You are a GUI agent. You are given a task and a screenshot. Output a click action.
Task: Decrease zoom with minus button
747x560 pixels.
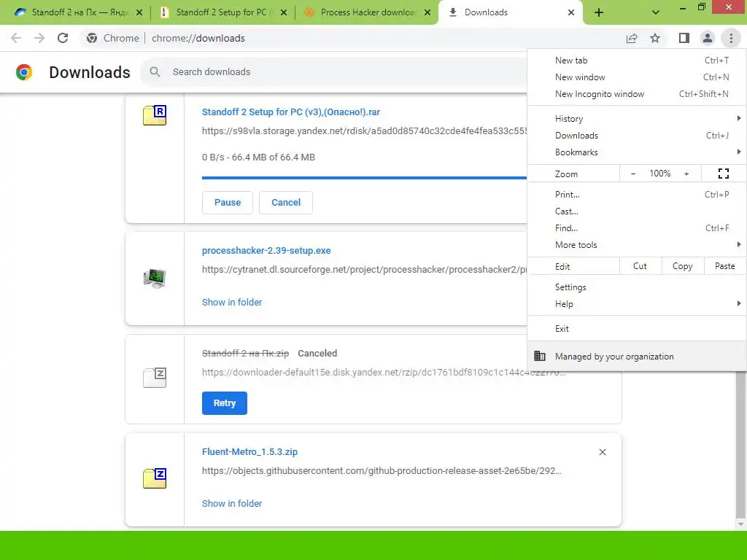[633, 174]
